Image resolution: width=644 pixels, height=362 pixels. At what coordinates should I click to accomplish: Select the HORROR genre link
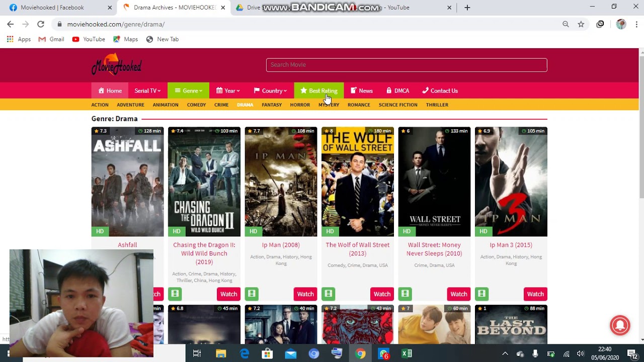[300, 105]
